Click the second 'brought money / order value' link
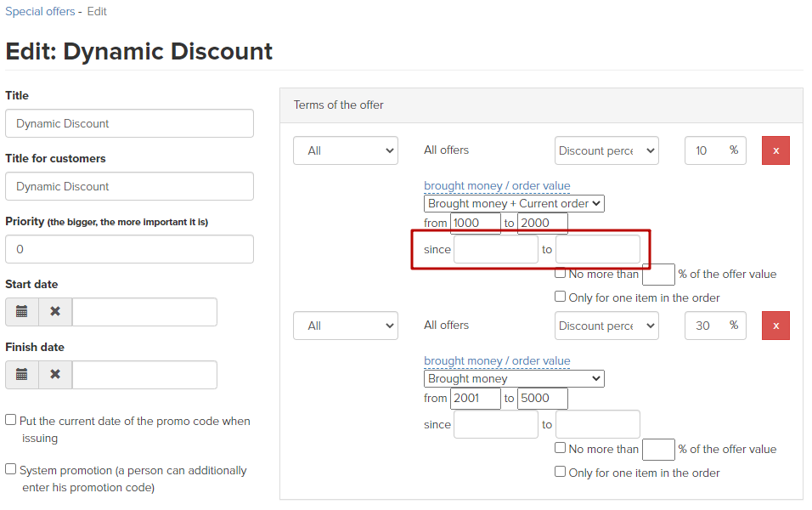 (497, 360)
